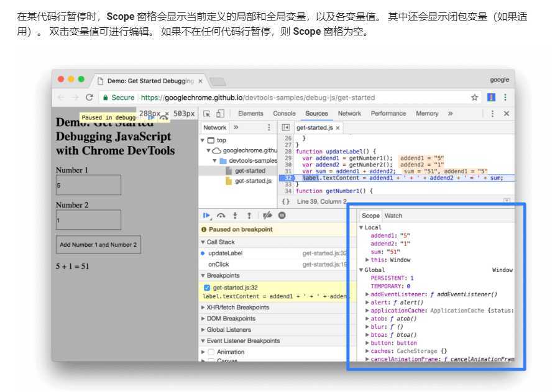Viewport: 560px width, 392px height.
Task: Click the bookmark star icon
Action: tap(474, 98)
